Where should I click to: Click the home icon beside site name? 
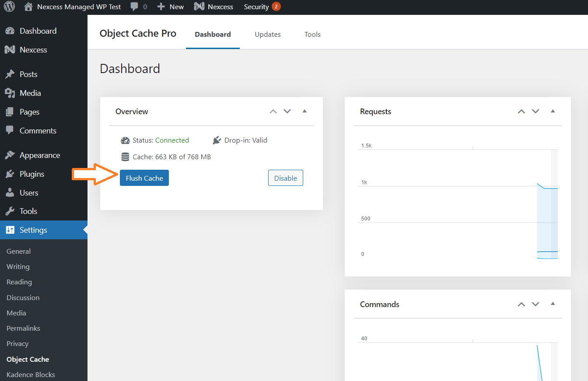(28, 7)
